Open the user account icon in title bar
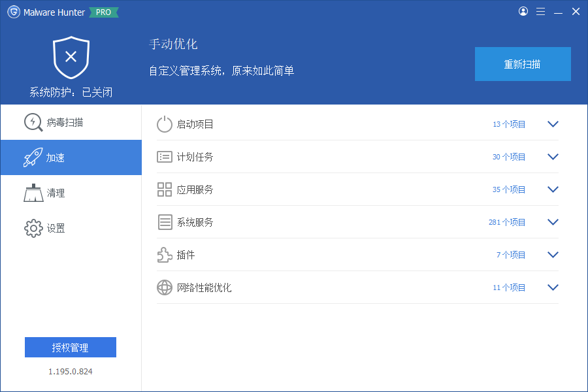 (x=523, y=11)
